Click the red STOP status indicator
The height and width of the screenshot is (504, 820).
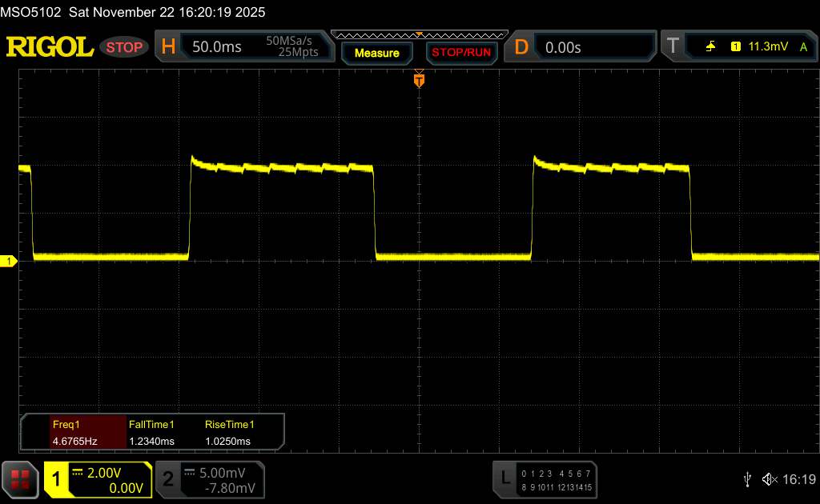(126, 47)
